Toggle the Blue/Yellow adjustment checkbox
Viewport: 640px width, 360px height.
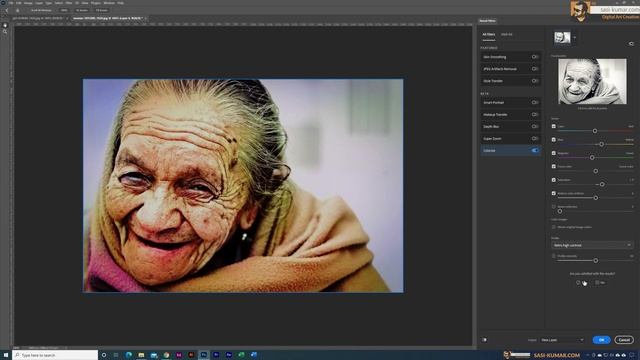[x=554, y=140]
